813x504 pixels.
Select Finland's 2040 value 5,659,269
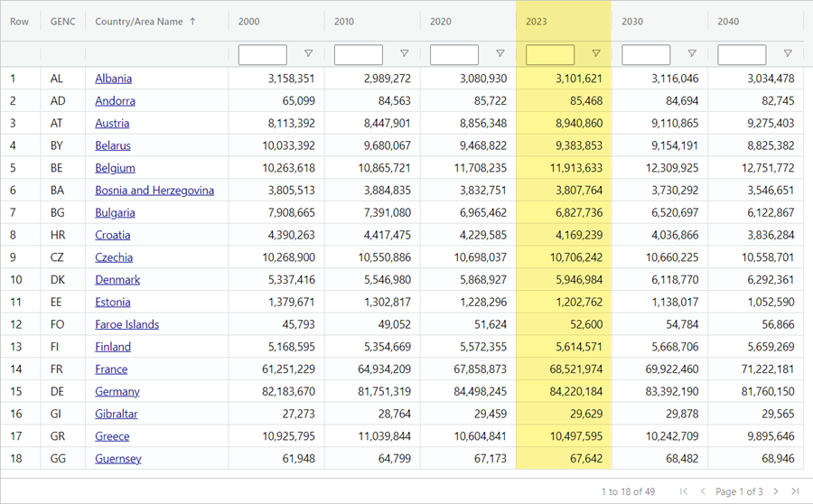771,346
